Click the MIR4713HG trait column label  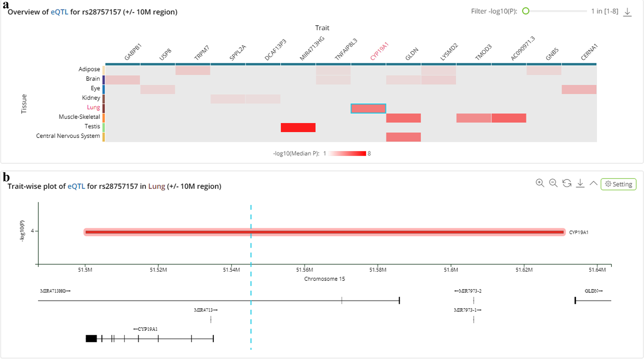[312, 48]
